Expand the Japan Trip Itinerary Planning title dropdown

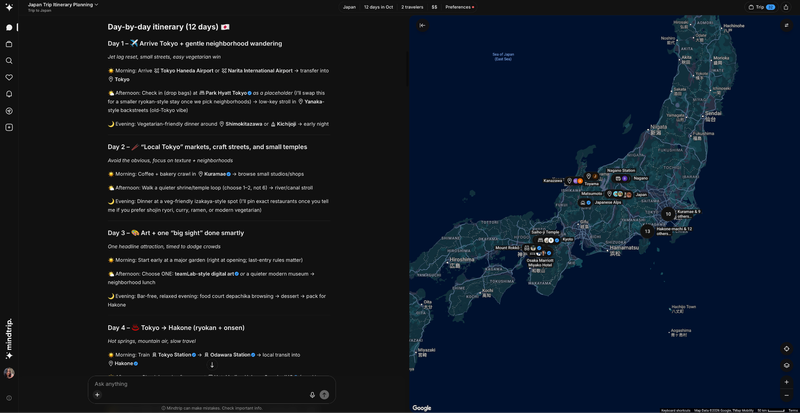click(63, 5)
